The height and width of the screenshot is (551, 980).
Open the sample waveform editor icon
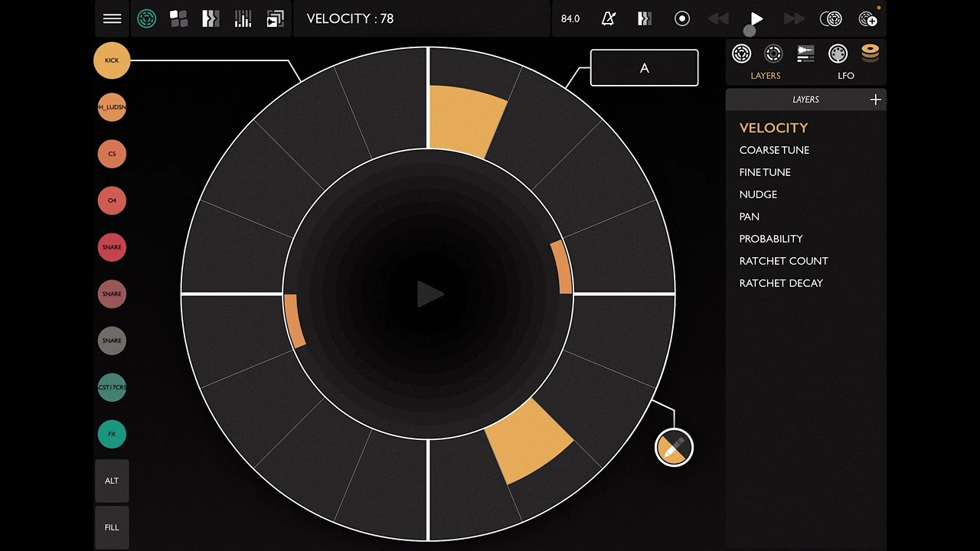[805, 54]
